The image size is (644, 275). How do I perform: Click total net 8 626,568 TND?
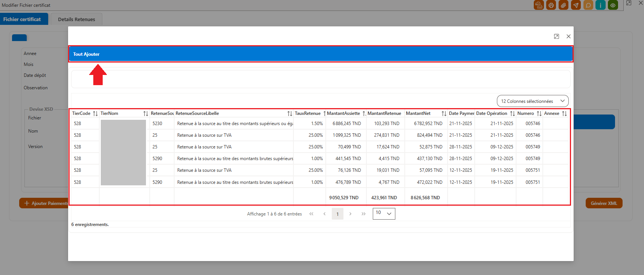pos(425,198)
